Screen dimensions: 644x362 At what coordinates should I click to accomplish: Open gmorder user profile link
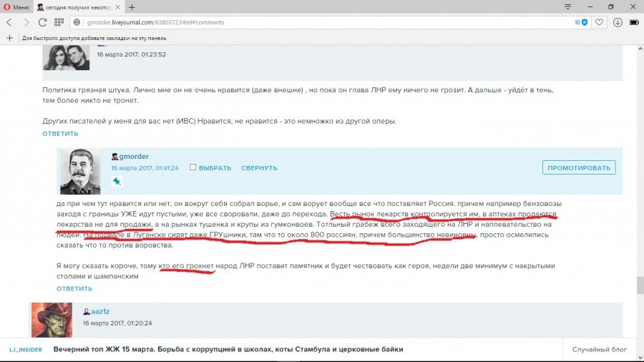coord(133,156)
